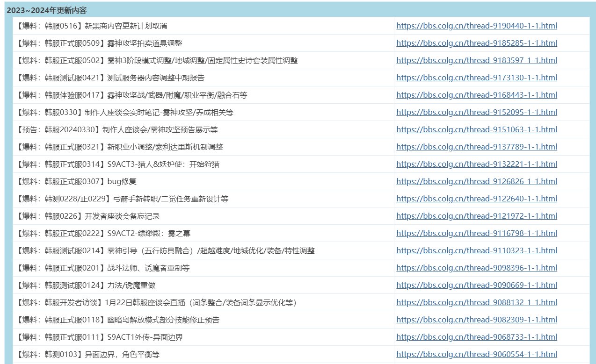Click row 韩服正式服0222 S9ACT2-缥缈殿
596x364 pixels.
pyautogui.click(x=301, y=234)
